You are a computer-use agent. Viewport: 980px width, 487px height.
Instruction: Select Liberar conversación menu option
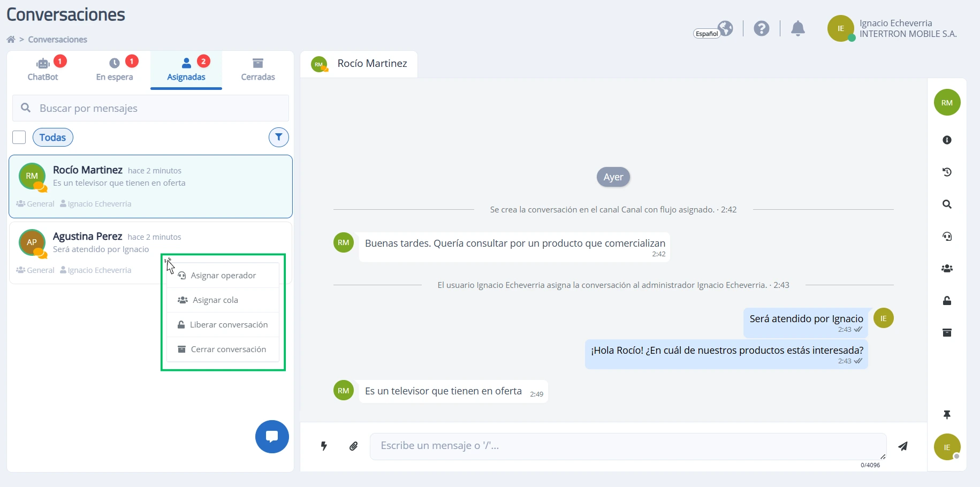tap(223, 325)
